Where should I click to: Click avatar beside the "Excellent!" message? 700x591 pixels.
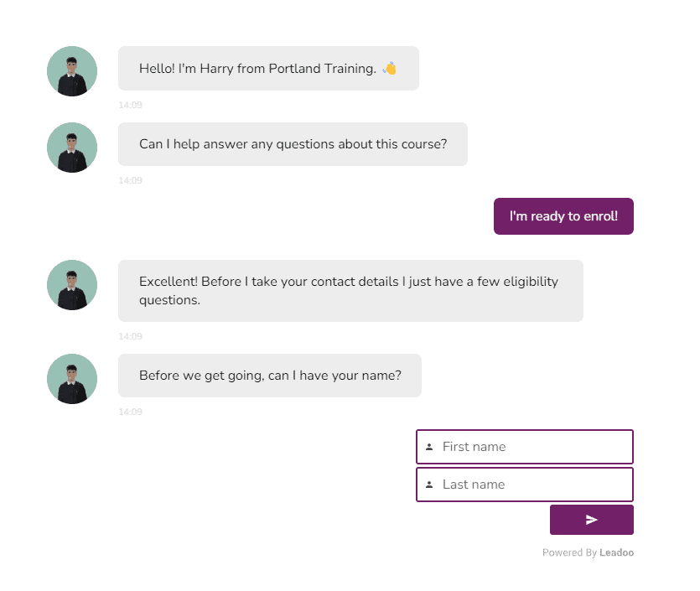72,285
